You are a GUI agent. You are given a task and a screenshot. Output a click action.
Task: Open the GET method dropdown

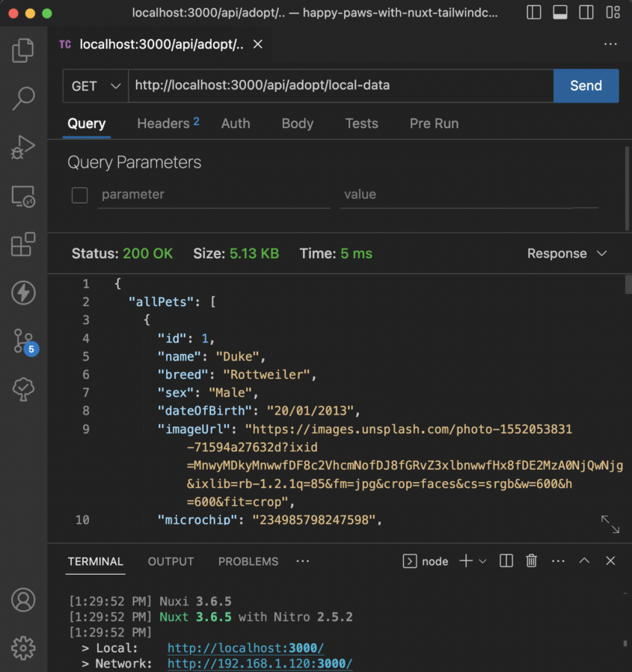pyautogui.click(x=95, y=86)
